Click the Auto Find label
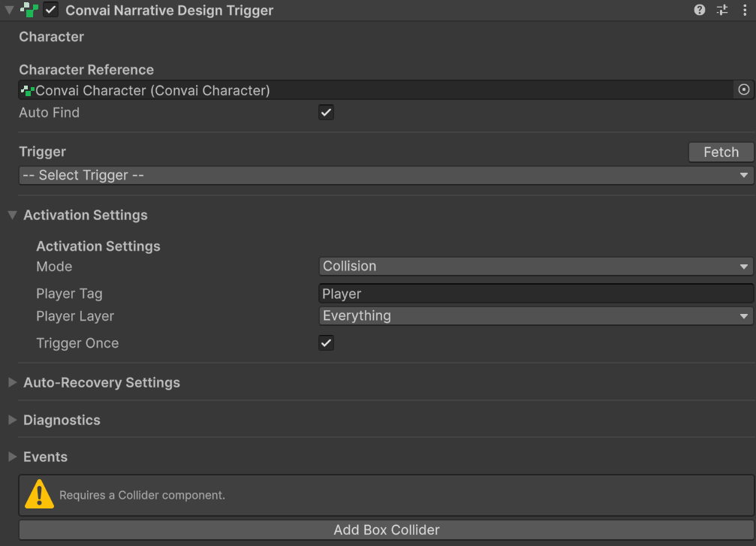The width and height of the screenshot is (756, 546). coord(50,113)
